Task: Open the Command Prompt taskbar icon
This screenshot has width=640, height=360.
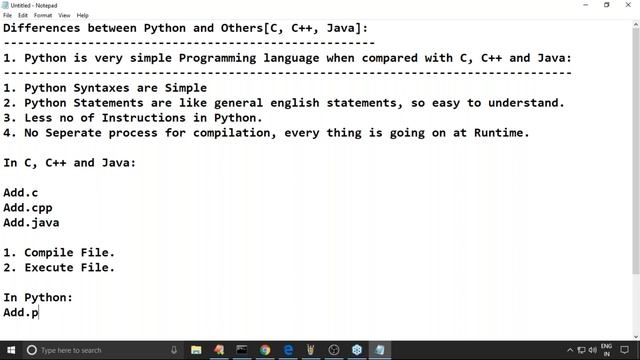Action: (x=242, y=350)
